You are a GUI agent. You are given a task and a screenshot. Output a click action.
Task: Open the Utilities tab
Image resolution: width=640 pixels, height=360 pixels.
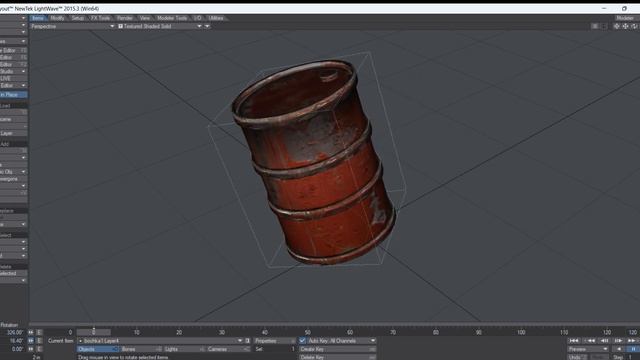coord(216,18)
